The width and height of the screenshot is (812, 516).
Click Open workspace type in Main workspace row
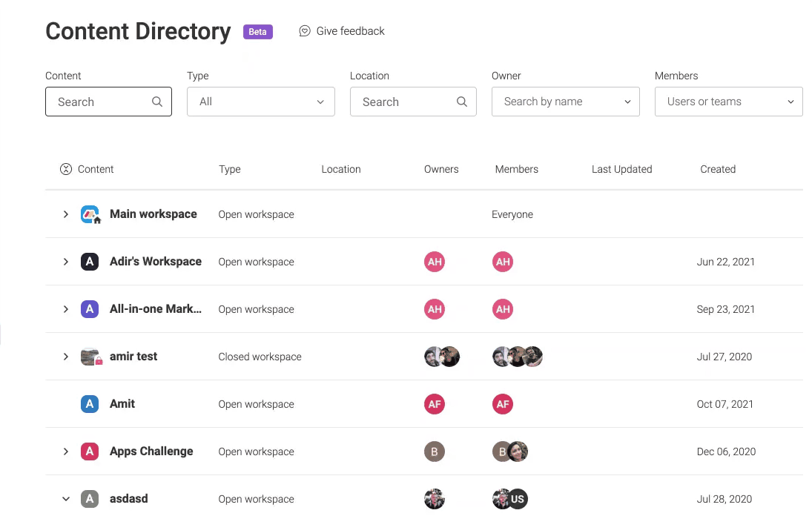coord(256,214)
